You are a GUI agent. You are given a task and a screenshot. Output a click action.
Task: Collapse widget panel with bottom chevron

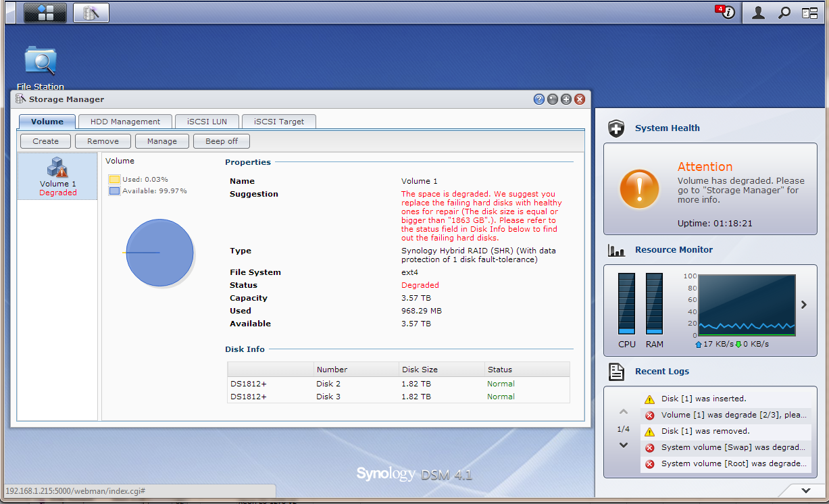(805, 490)
